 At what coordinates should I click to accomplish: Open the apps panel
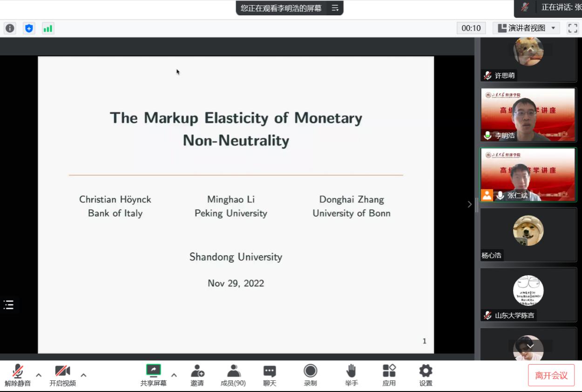pyautogui.click(x=389, y=375)
